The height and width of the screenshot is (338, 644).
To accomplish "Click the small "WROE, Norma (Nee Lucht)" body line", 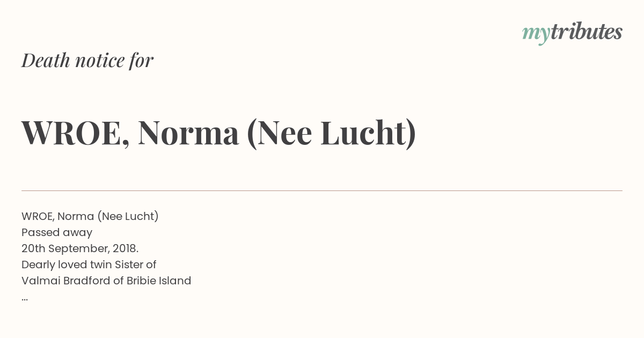I will click(90, 216).
